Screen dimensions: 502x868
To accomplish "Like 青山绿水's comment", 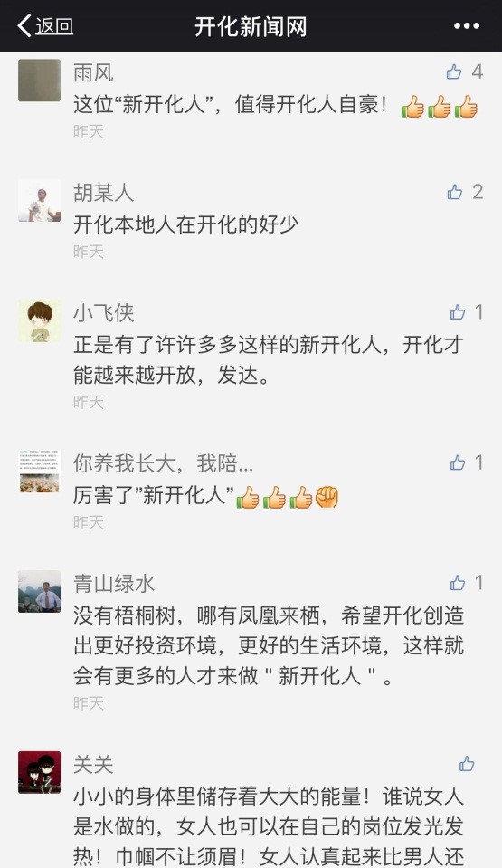I will click(x=458, y=583).
